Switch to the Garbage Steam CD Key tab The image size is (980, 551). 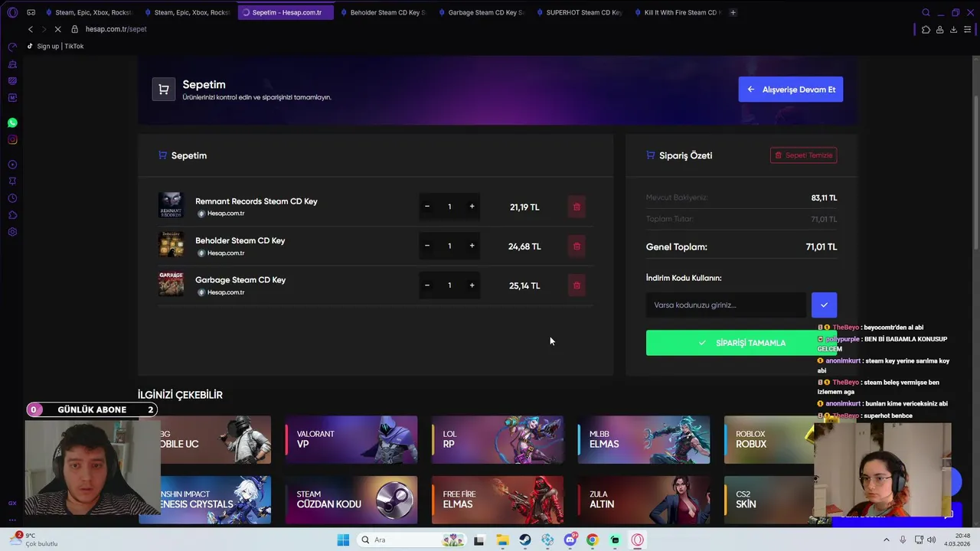tap(481, 12)
